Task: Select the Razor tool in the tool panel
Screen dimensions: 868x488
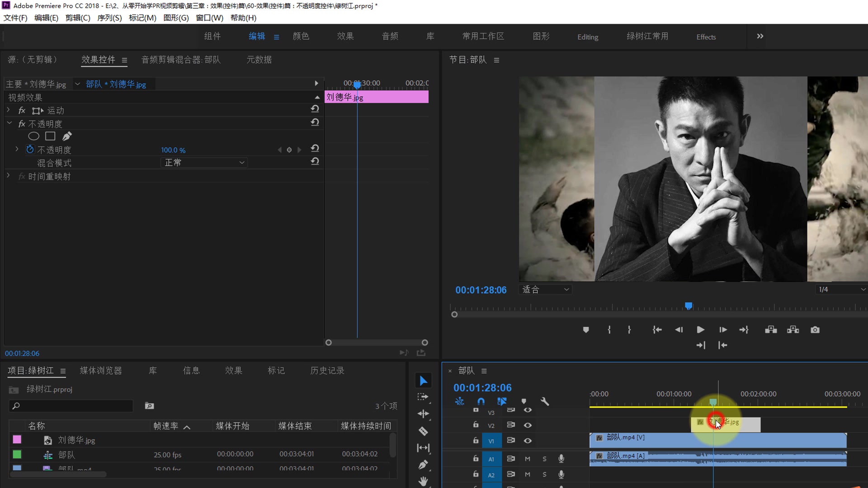Action: coord(423,431)
